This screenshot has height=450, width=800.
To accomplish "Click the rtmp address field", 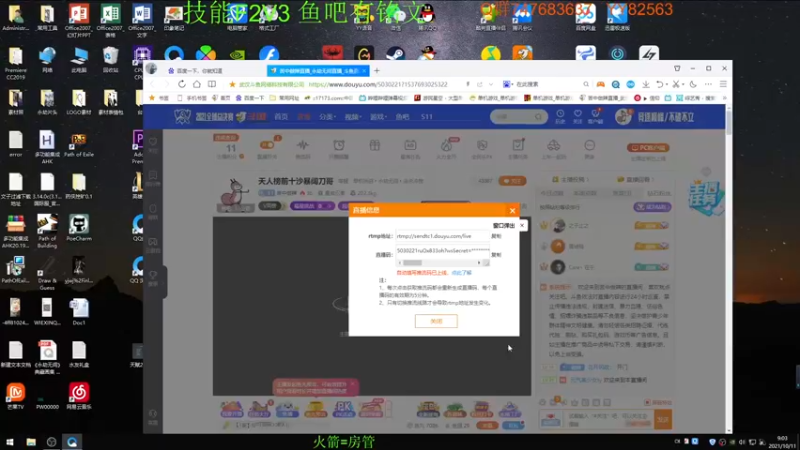I will (x=442, y=236).
